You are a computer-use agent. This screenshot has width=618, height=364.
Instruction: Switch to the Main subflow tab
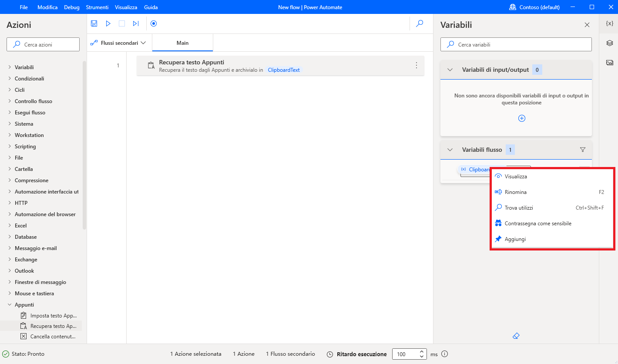click(x=182, y=43)
